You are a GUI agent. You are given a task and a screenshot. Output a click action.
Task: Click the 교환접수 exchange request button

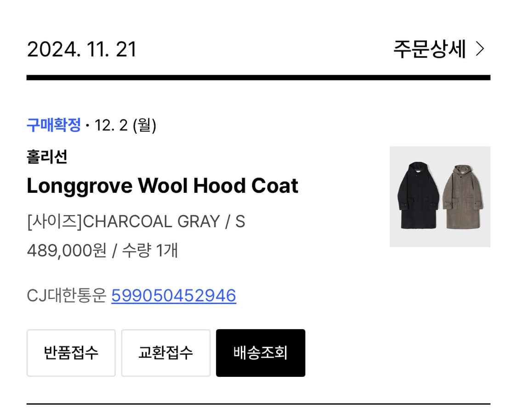166,353
